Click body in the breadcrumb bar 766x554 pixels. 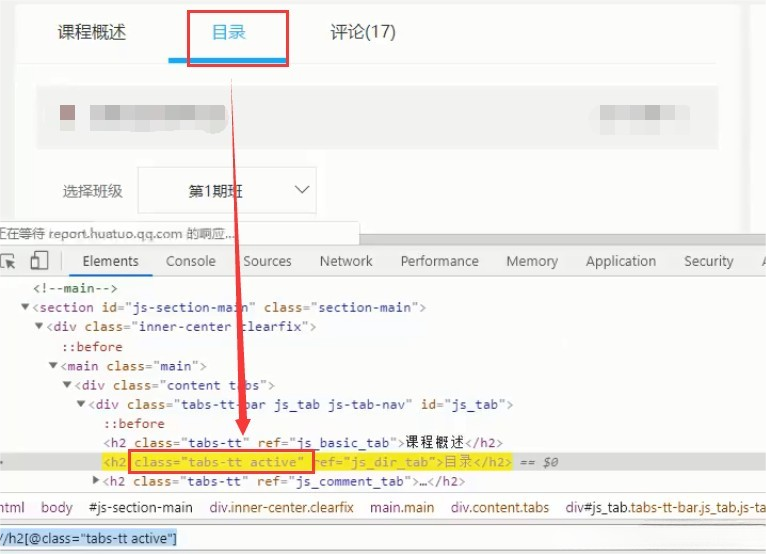click(56, 508)
